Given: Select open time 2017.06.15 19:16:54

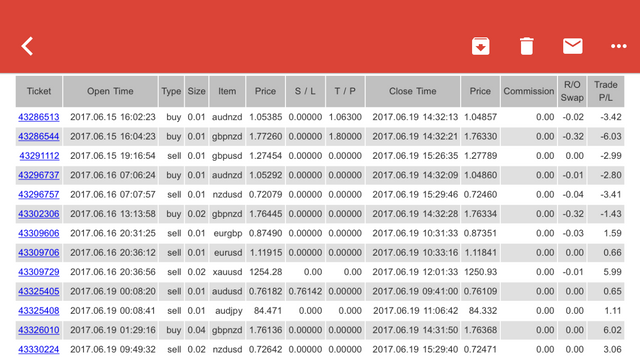Looking at the screenshot, I should coord(113,156).
